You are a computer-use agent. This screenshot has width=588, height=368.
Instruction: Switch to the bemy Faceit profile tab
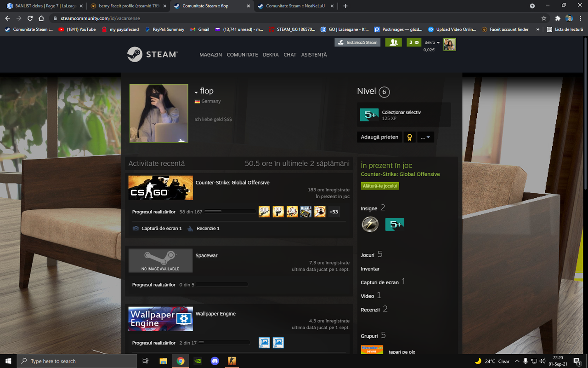(x=128, y=6)
